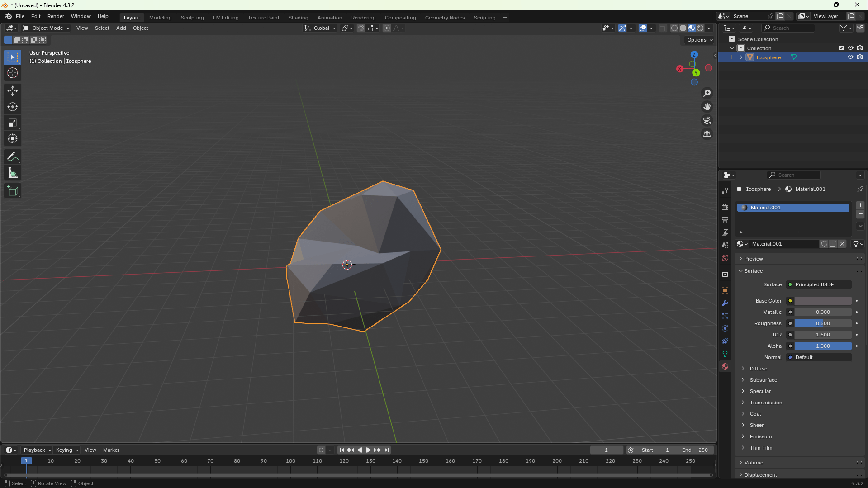Jump to the last frame

pyautogui.click(x=387, y=450)
